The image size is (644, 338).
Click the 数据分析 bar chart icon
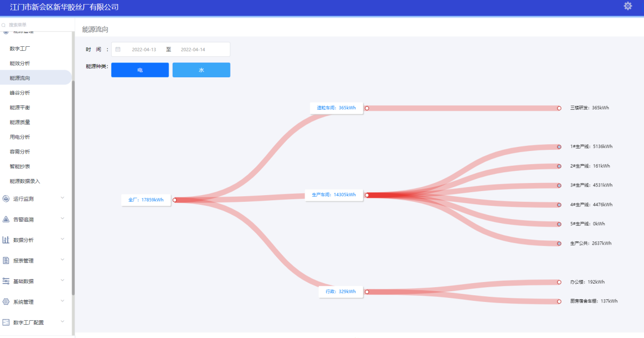(x=6, y=240)
